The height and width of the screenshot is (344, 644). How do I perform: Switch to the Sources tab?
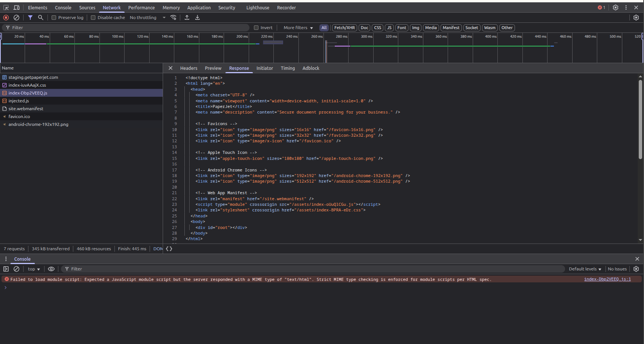[x=87, y=7]
